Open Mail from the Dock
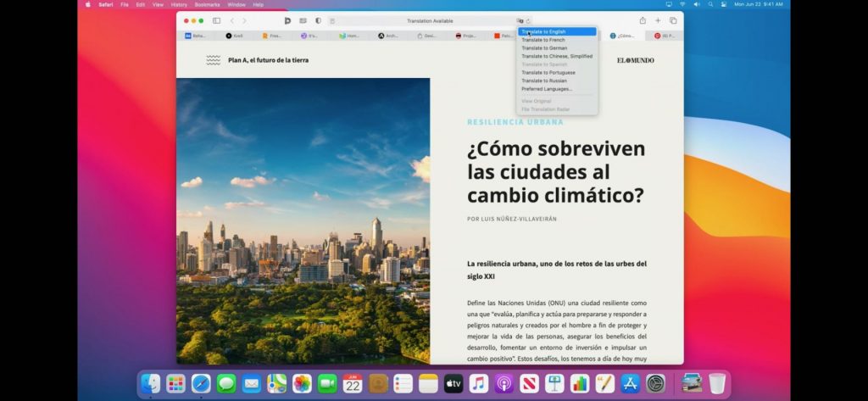Image resolution: width=868 pixels, height=401 pixels. click(x=251, y=383)
